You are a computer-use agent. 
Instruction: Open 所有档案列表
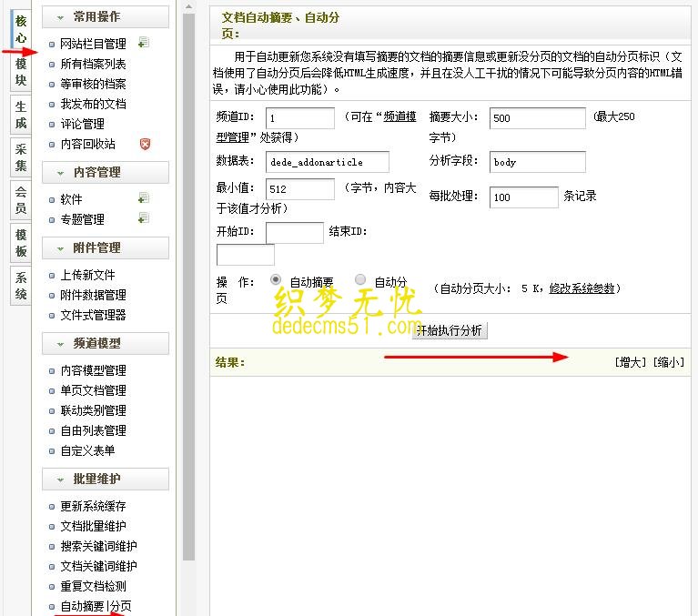click(94, 64)
